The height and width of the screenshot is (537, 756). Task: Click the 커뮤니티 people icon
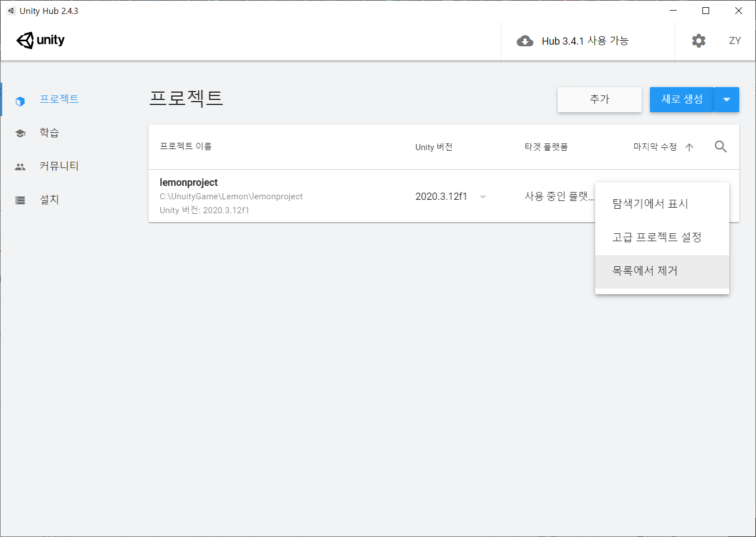[x=20, y=167]
